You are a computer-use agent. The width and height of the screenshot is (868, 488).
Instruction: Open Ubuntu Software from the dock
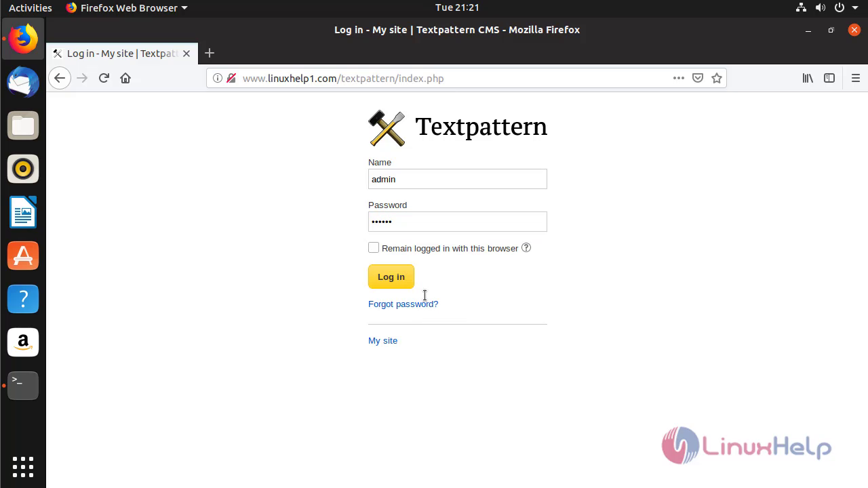tap(23, 256)
